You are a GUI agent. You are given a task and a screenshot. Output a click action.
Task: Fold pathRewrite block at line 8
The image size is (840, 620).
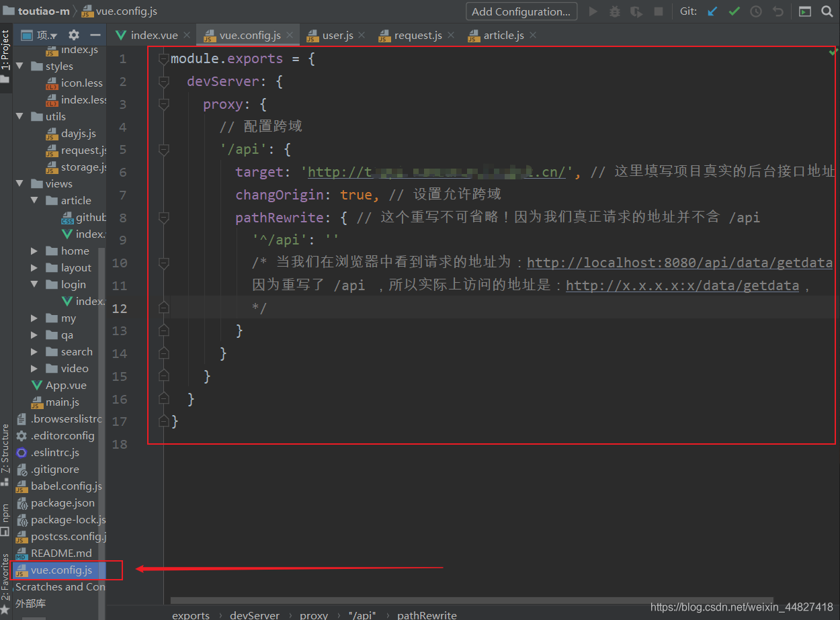pos(163,218)
